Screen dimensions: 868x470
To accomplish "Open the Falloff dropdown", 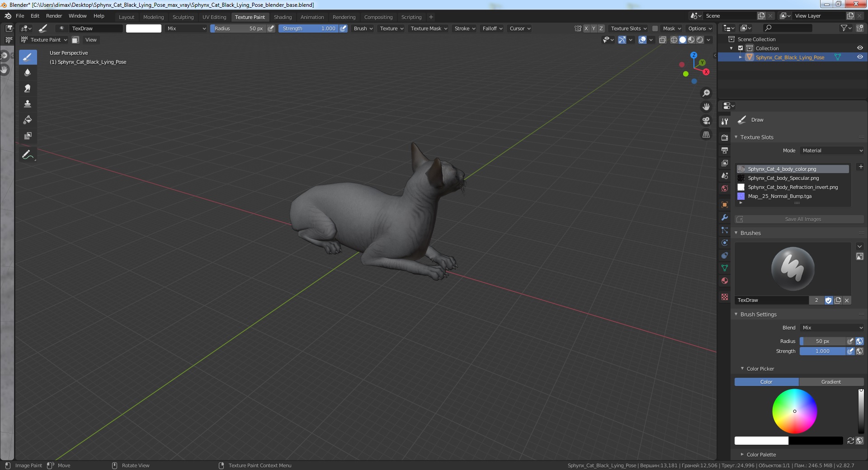I will pyautogui.click(x=492, y=28).
